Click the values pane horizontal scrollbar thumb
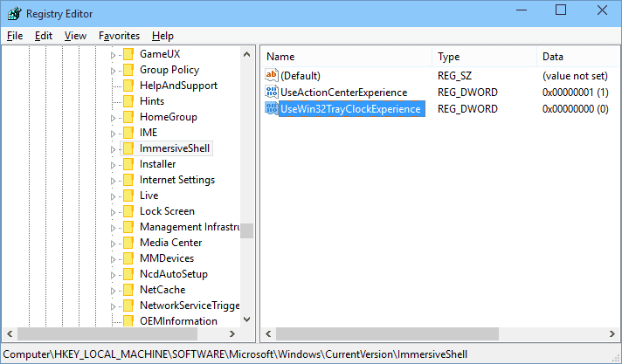Screen dimensions: 622x364 pyautogui.click(x=387, y=333)
